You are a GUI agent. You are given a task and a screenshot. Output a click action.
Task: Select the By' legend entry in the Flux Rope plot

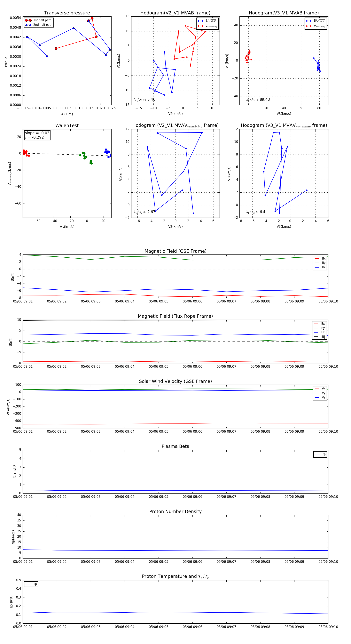click(320, 328)
